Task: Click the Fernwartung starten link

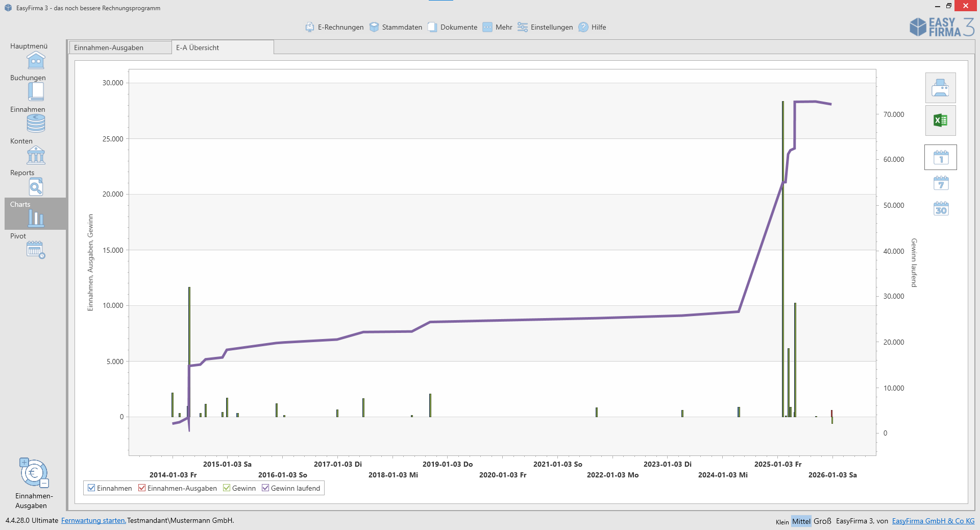Action: click(93, 520)
